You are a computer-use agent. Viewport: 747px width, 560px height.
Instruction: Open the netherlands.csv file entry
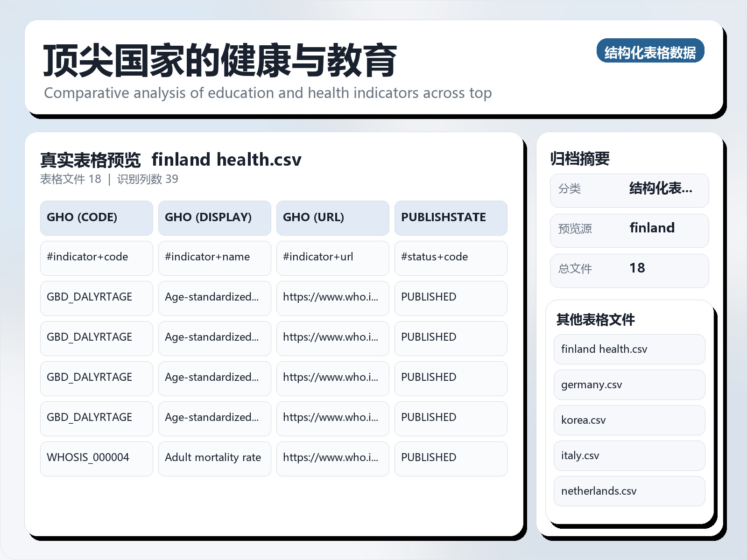[x=629, y=491]
